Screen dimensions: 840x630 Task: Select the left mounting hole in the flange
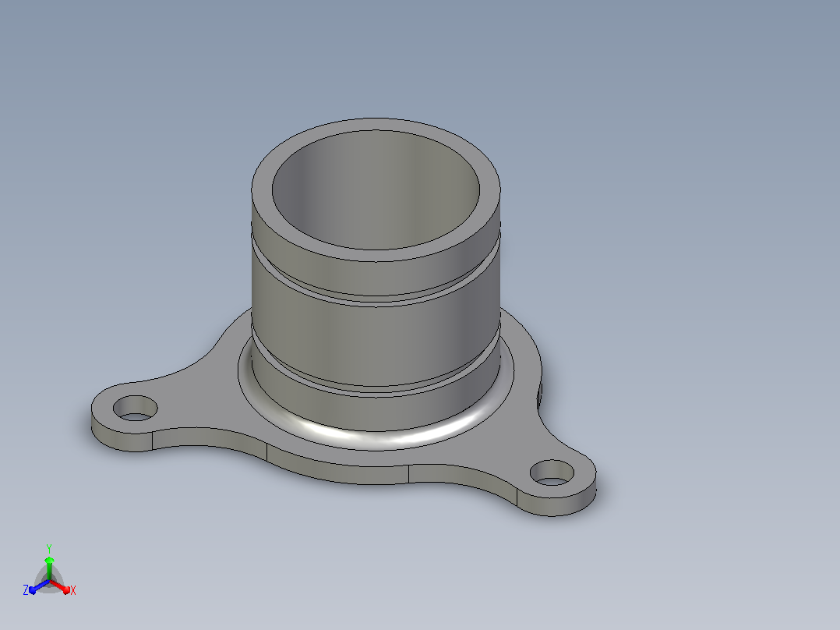[x=136, y=409]
